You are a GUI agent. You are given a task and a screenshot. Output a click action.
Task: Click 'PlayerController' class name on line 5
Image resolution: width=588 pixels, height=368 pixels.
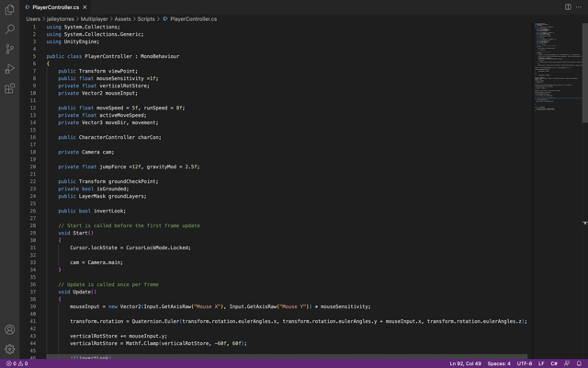pyautogui.click(x=108, y=56)
